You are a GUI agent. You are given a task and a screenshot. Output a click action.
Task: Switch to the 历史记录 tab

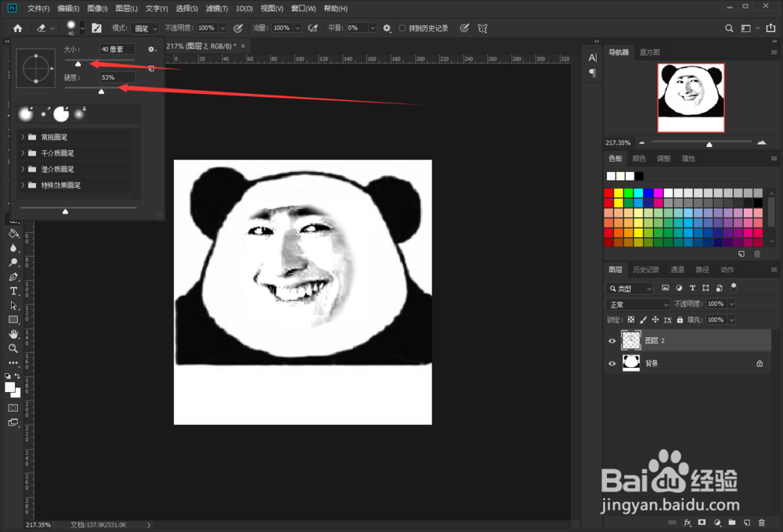(646, 269)
